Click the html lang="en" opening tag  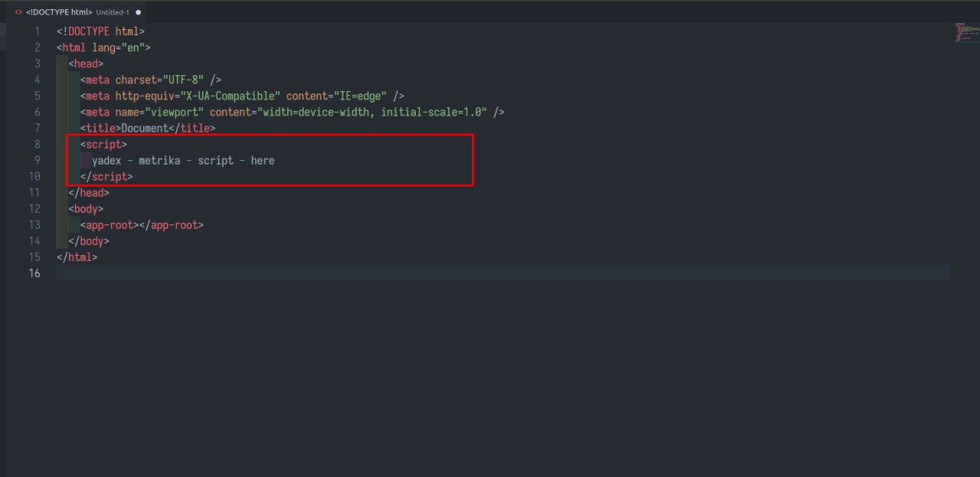click(103, 47)
